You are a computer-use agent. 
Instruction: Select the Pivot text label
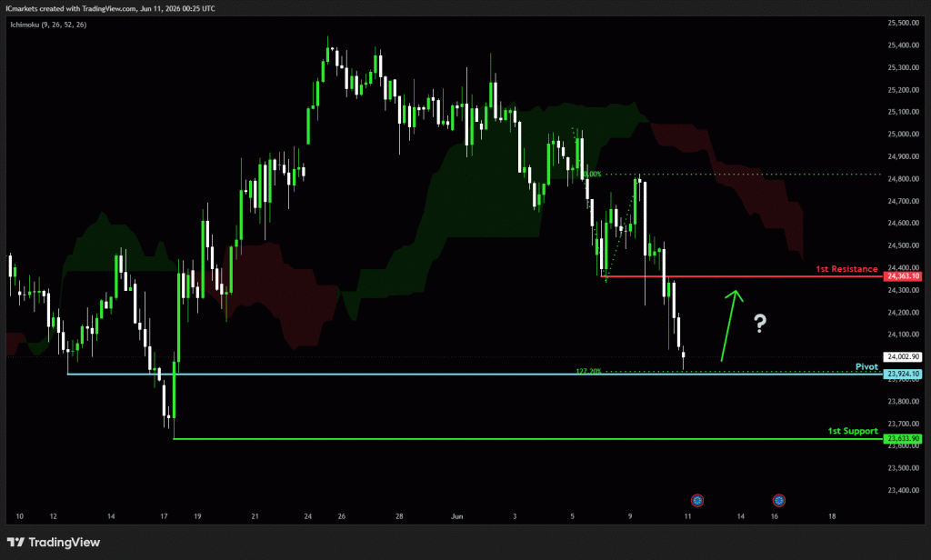pos(866,366)
